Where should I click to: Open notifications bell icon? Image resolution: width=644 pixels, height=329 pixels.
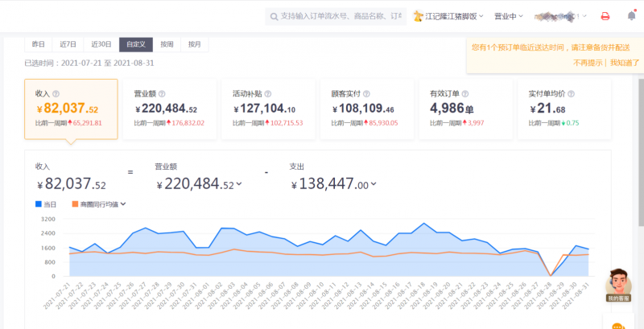coord(632,15)
